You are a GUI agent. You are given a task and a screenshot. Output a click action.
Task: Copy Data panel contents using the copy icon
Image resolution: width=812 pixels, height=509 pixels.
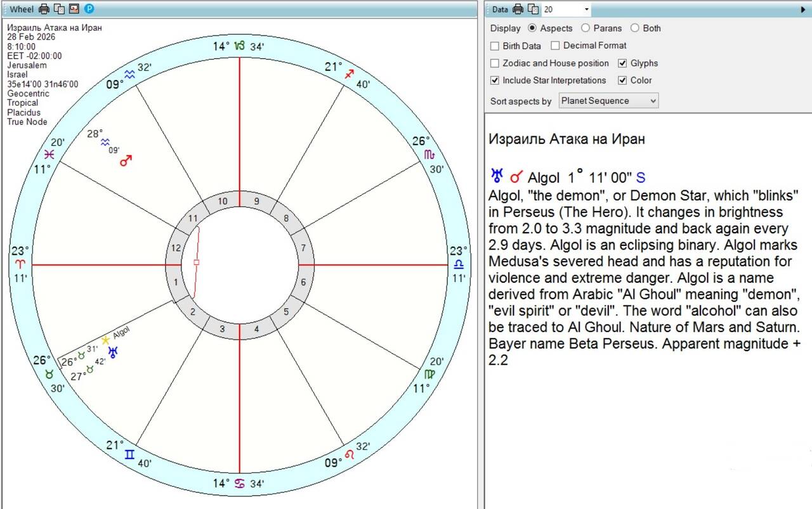[x=533, y=9]
